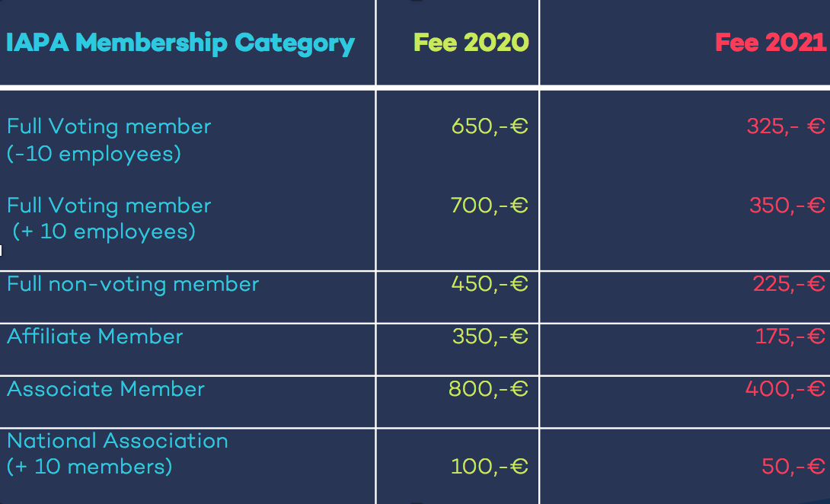
Task: Select Full Voting member (+ 10 employees) cell
Action: 109,219
